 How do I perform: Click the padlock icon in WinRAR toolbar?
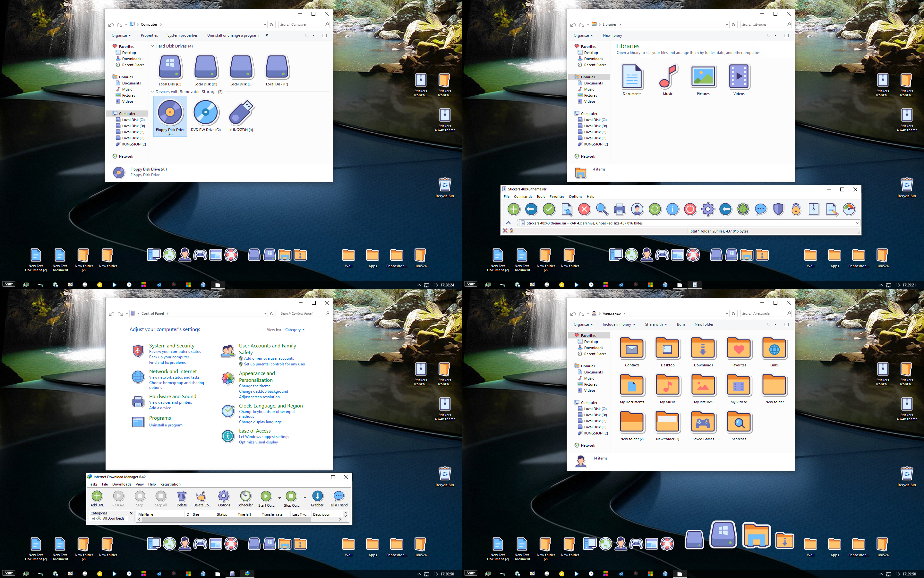tap(796, 209)
